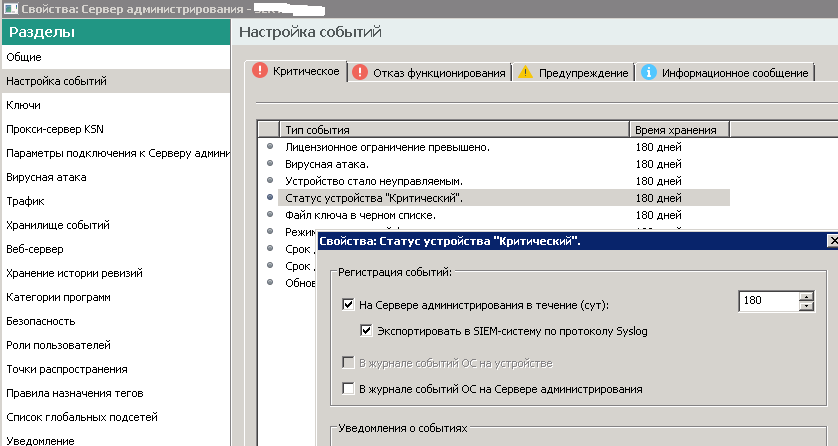Click the blue Информационное сообщение info icon
Image resolution: width=838 pixels, height=446 pixels.
tap(649, 72)
